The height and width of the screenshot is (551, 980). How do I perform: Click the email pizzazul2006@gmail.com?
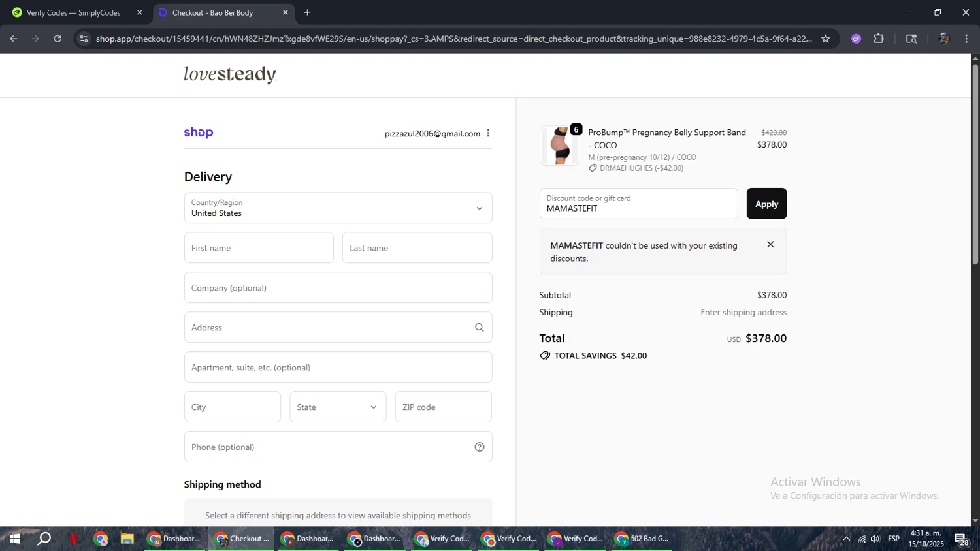pyautogui.click(x=433, y=133)
